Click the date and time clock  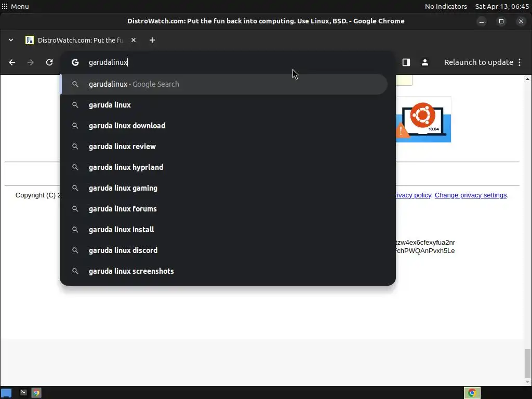[502, 6]
